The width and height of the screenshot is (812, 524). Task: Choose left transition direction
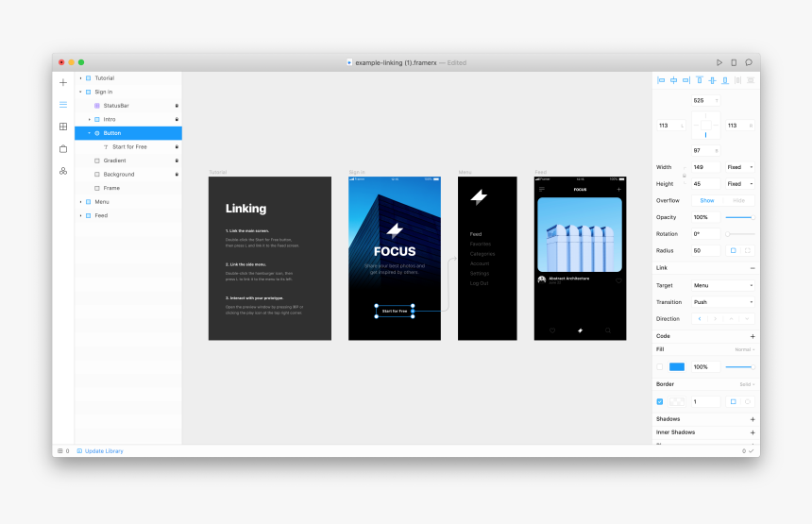click(700, 319)
